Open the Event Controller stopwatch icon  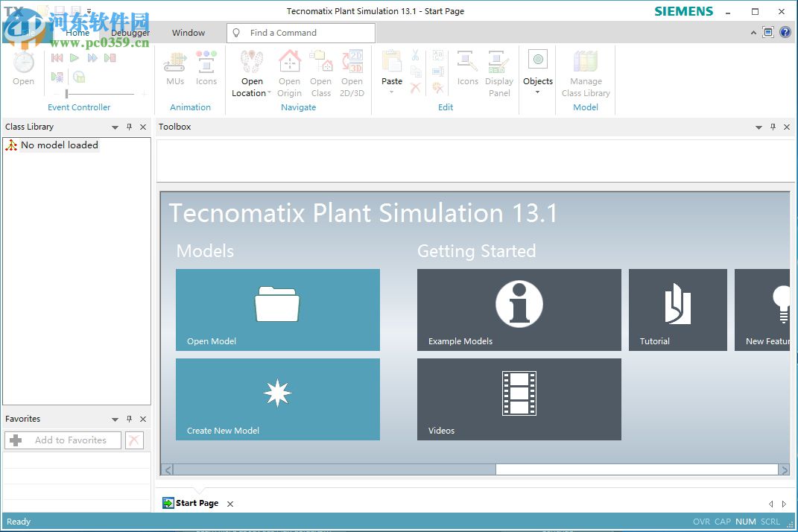tap(23, 63)
